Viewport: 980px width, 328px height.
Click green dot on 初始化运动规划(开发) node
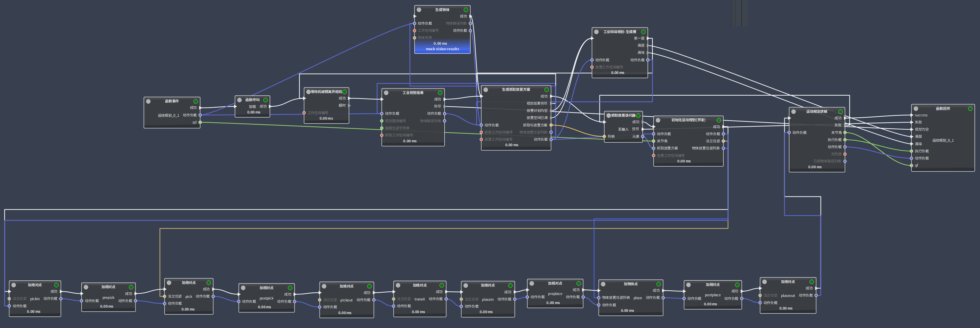pyautogui.click(x=719, y=120)
